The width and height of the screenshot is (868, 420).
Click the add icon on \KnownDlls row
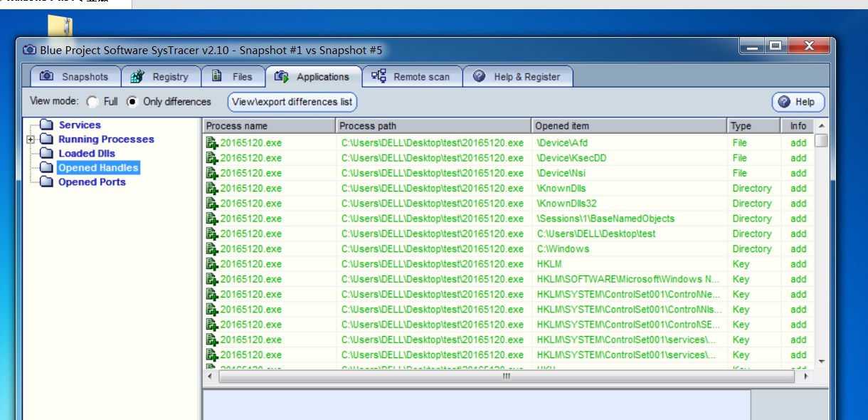tap(212, 189)
